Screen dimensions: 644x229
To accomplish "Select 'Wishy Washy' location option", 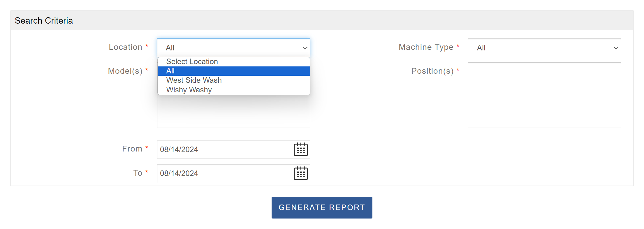I will [189, 90].
